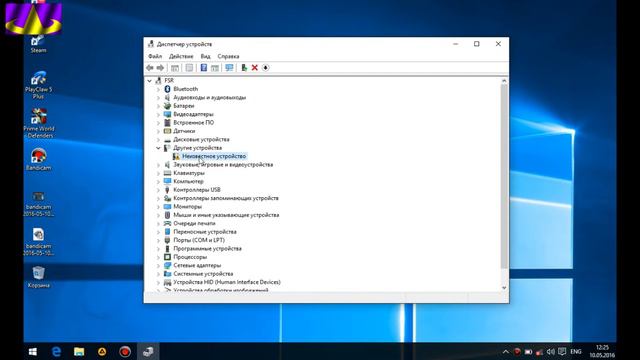Select the Программные устройства row
This screenshot has width=640, height=360.
pyautogui.click(x=207, y=249)
